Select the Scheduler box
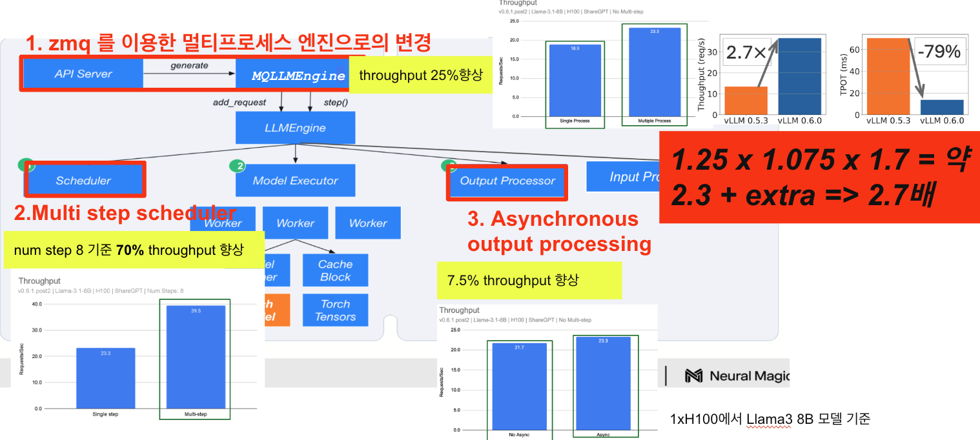The width and height of the screenshot is (980, 440). 84,180
